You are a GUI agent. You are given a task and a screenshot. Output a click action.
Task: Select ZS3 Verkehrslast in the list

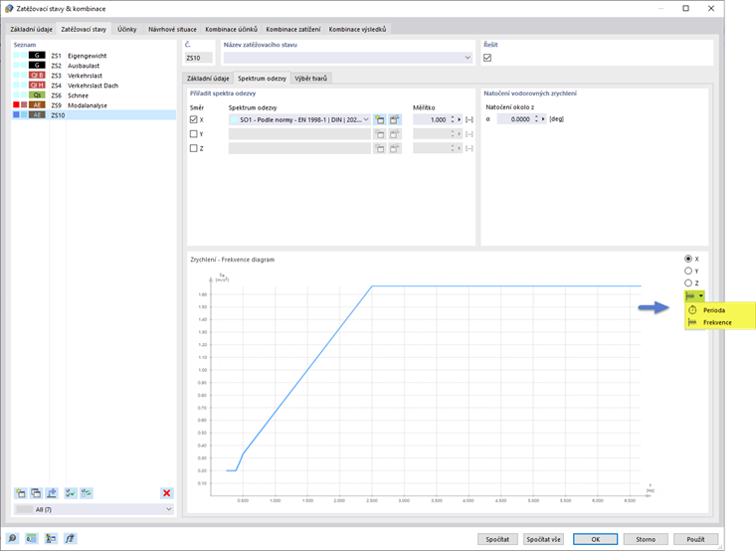(x=94, y=76)
